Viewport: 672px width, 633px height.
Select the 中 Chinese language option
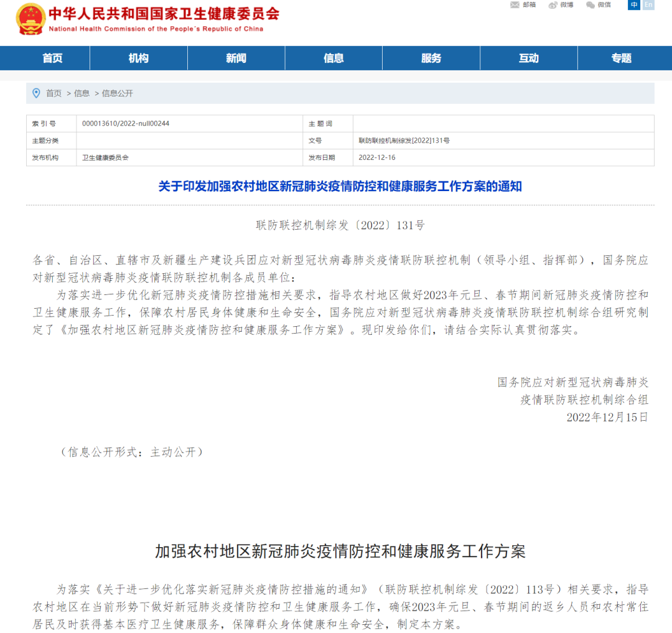pos(633,5)
